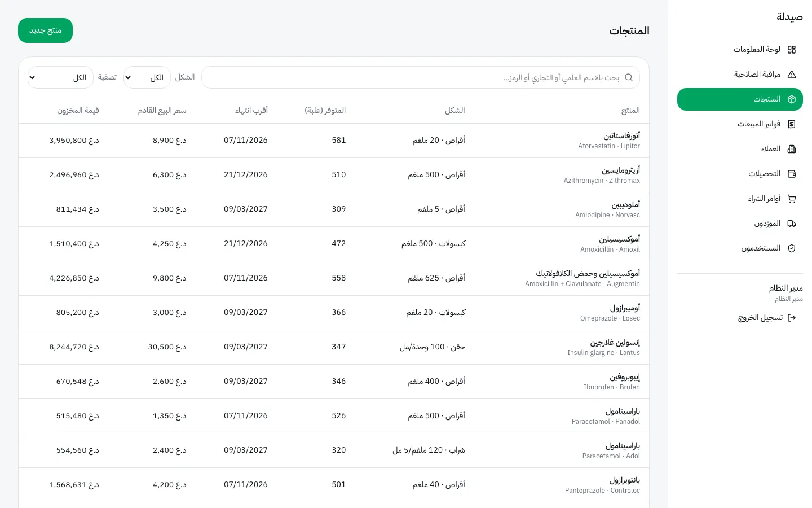Click Insulin glargine · Lantus subtitle
Image resolution: width=812 pixels, height=508 pixels.
[603, 353]
